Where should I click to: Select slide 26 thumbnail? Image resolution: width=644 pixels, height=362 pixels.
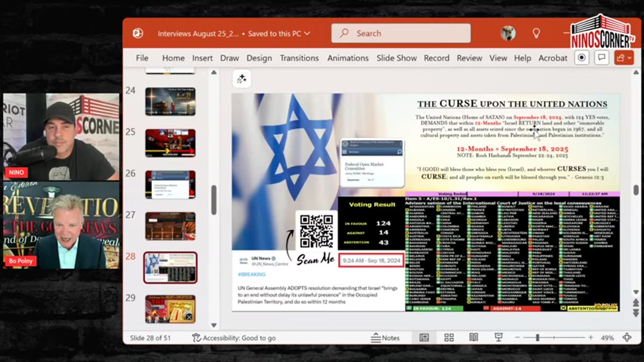(x=170, y=185)
